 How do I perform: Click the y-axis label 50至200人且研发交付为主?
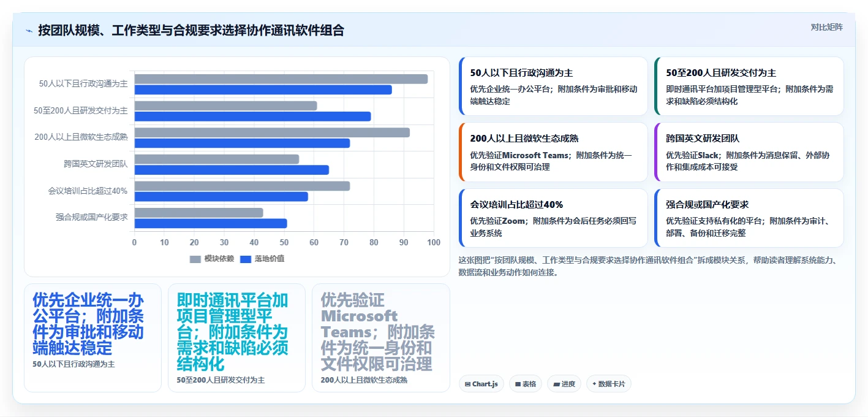pos(80,110)
